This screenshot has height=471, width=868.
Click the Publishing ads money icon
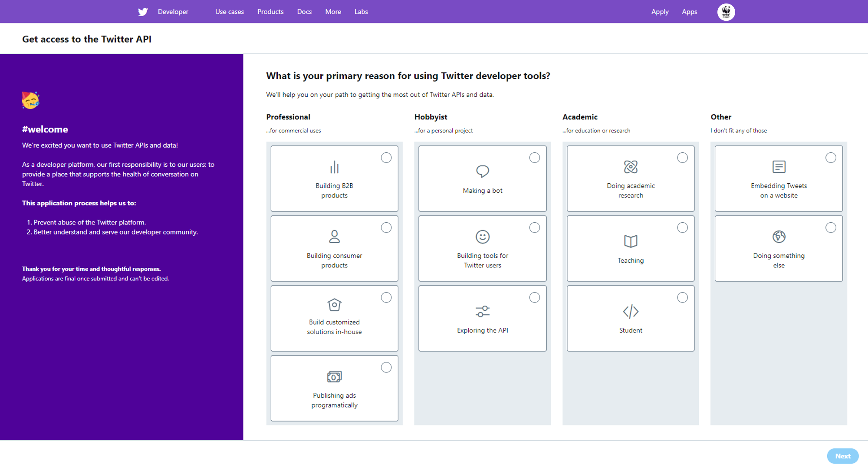click(x=334, y=376)
